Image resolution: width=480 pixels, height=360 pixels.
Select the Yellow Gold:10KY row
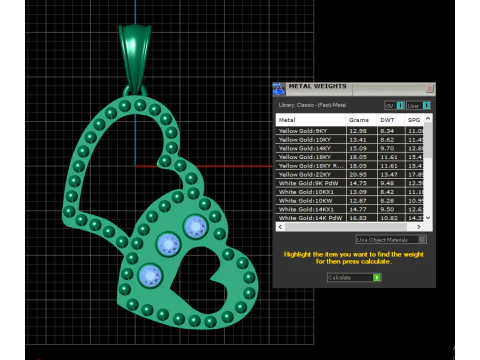click(350, 139)
